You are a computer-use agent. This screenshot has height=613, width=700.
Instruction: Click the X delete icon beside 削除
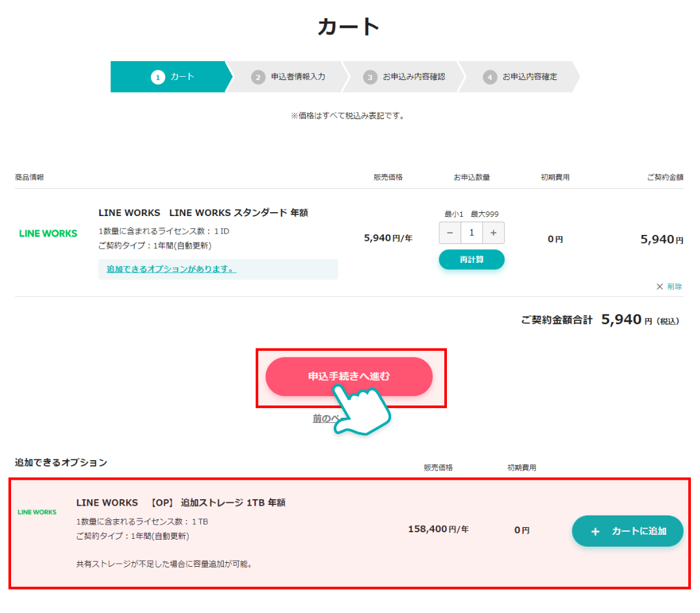point(660,286)
